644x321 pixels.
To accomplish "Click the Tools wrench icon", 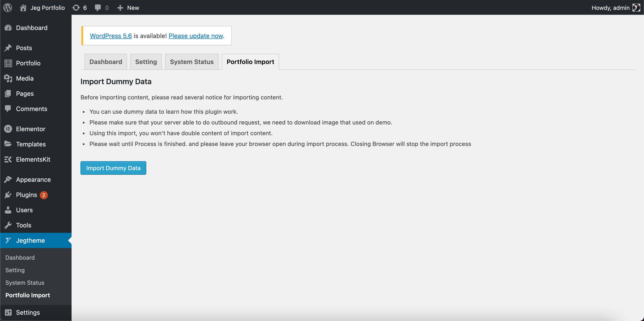I will tap(8, 225).
